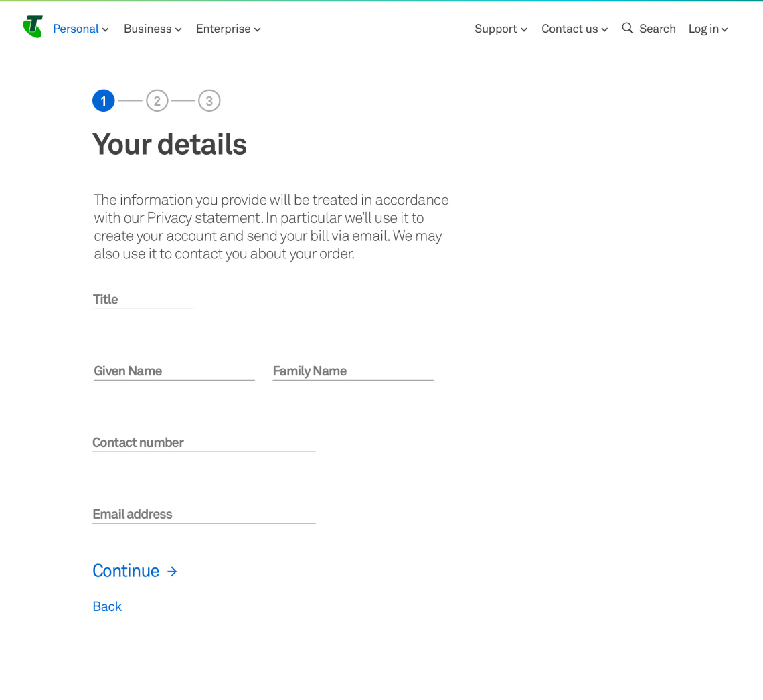Open the Log in menu
The image size is (763, 700).
[x=702, y=29]
